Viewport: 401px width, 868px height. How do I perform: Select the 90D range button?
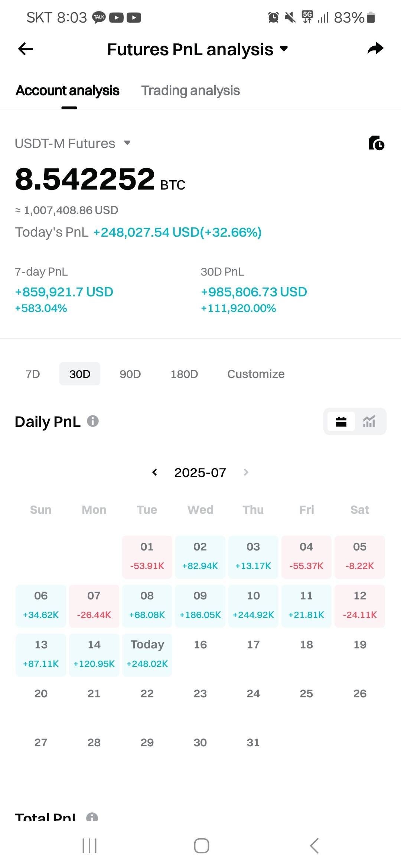(130, 374)
